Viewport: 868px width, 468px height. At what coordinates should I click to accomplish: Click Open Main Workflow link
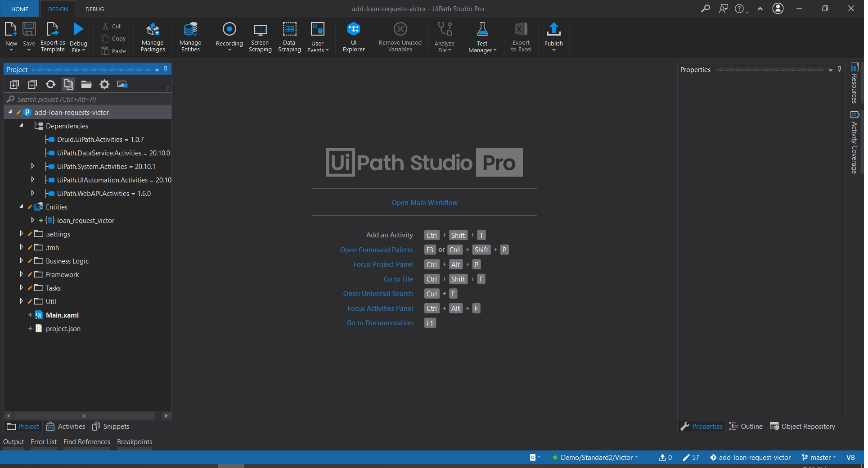[x=424, y=203]
